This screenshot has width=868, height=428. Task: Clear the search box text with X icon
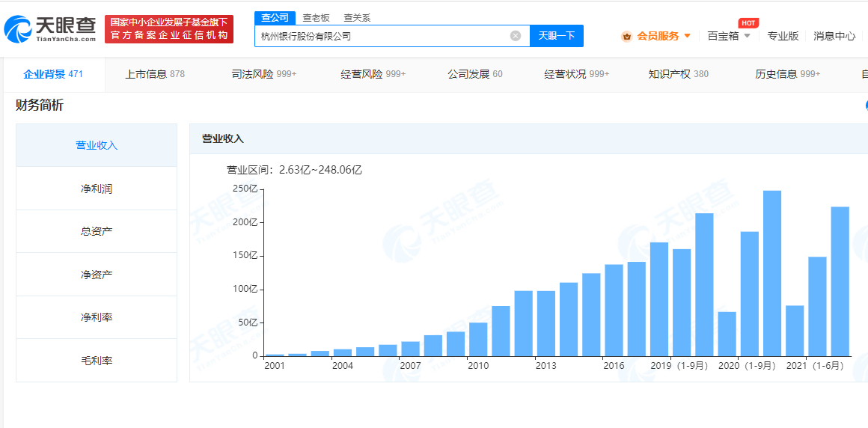pos(516,36)
